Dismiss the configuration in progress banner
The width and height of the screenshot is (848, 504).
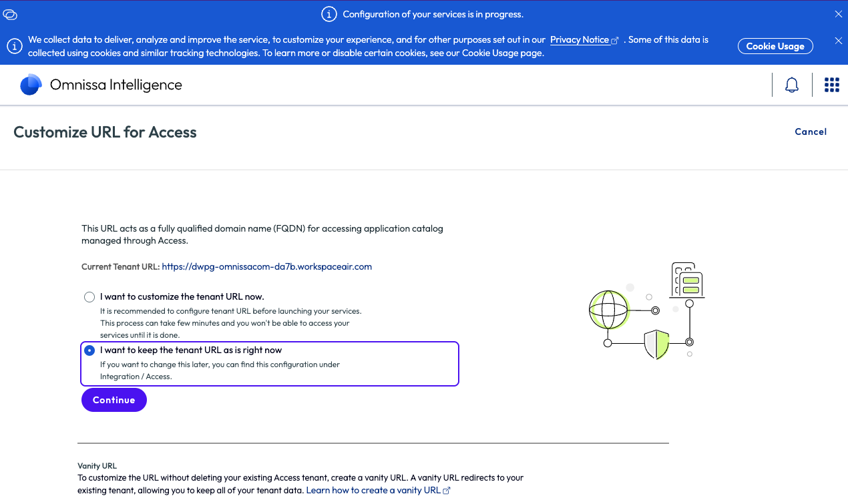tap(839, 14)
